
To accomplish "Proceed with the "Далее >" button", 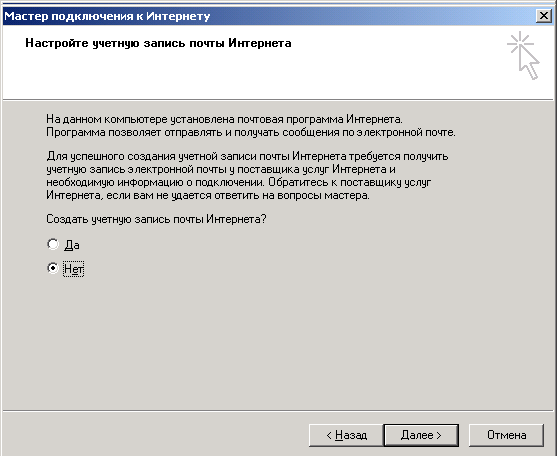I will [421, 435].
